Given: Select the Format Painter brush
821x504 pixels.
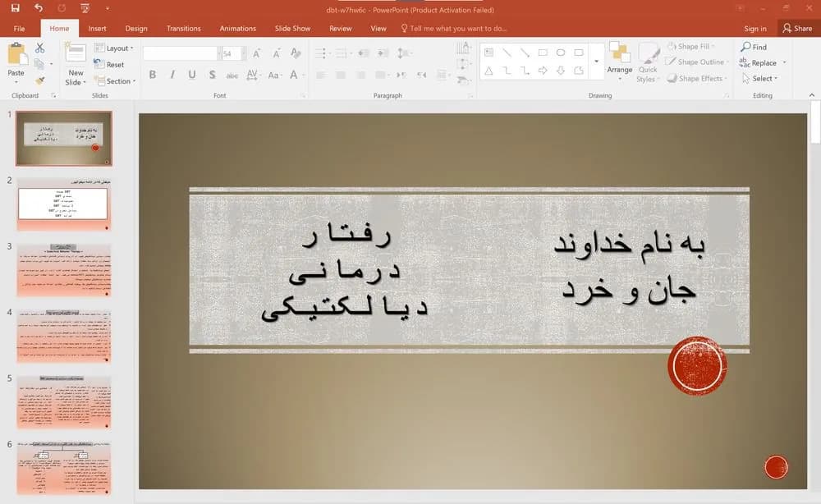Looking at the screenshot, I should point(39,80).
